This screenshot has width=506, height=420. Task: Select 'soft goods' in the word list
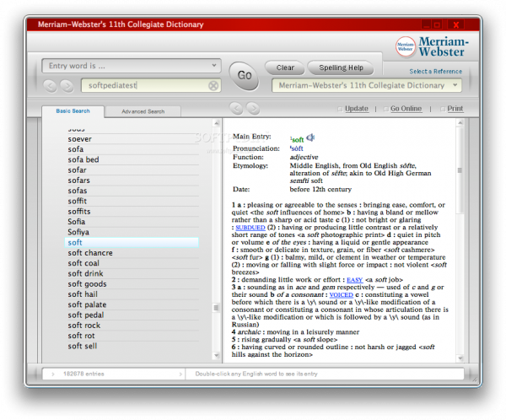click(132, 283)
